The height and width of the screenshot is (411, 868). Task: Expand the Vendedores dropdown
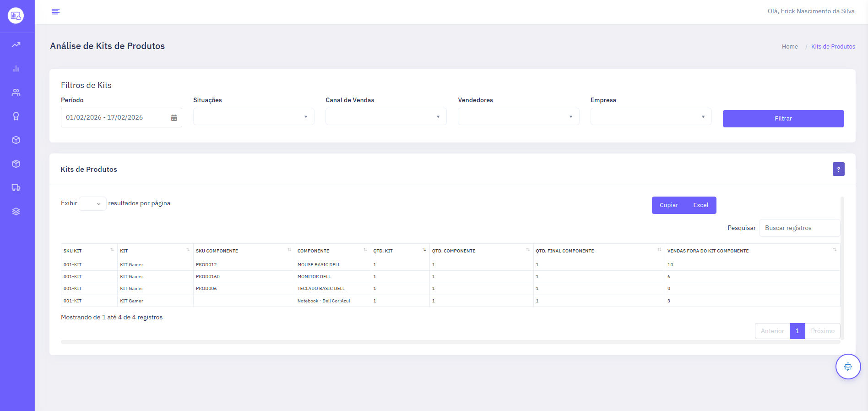[518, 117]
